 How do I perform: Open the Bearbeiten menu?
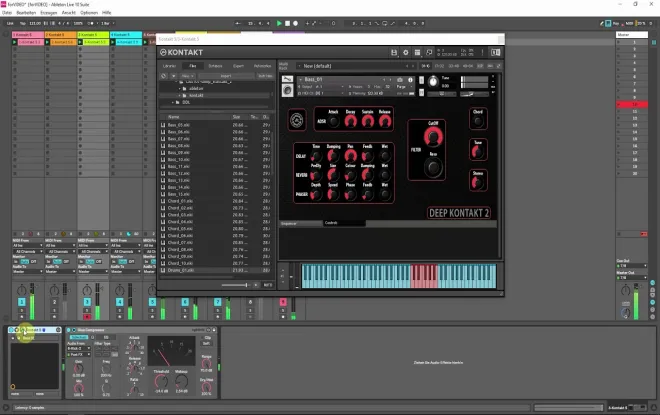coord(26,13)
